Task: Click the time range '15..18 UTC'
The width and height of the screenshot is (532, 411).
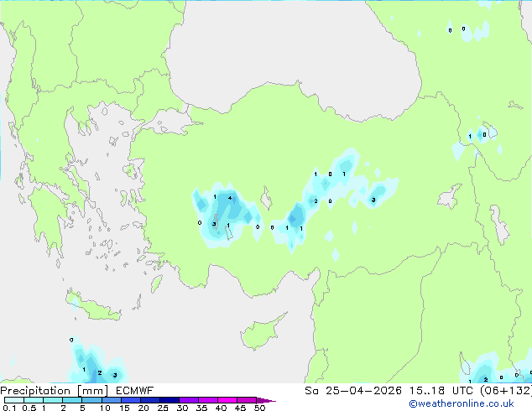Action: point(441,391)
